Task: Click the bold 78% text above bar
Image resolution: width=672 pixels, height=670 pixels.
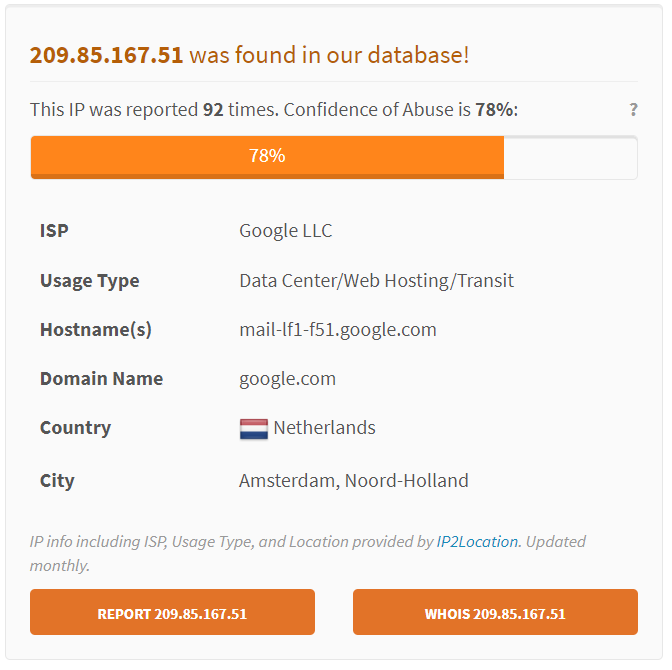Action: 494,109
